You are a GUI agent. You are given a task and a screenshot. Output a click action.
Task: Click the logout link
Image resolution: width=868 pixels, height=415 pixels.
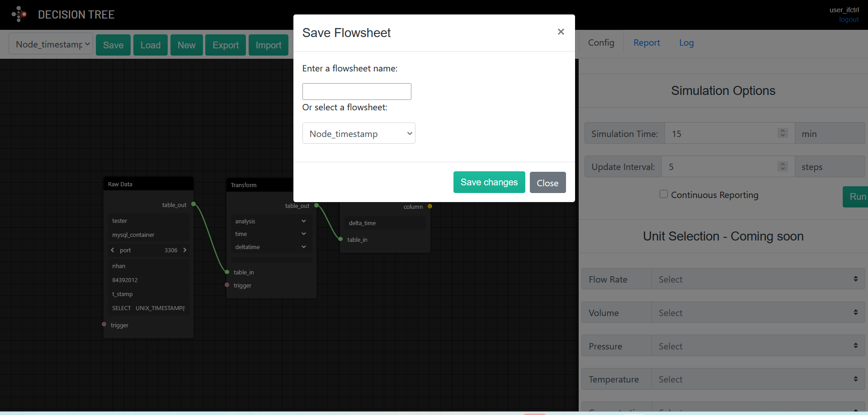click(x=849, y=19)
